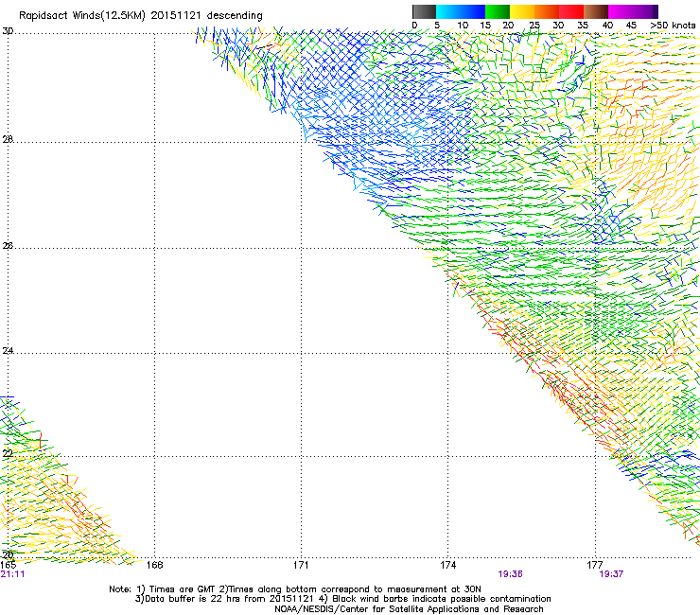The height and width of the screenshot is (615, 700).
Task: Click the '35' legend scale label
Action: tap(583, 26)
